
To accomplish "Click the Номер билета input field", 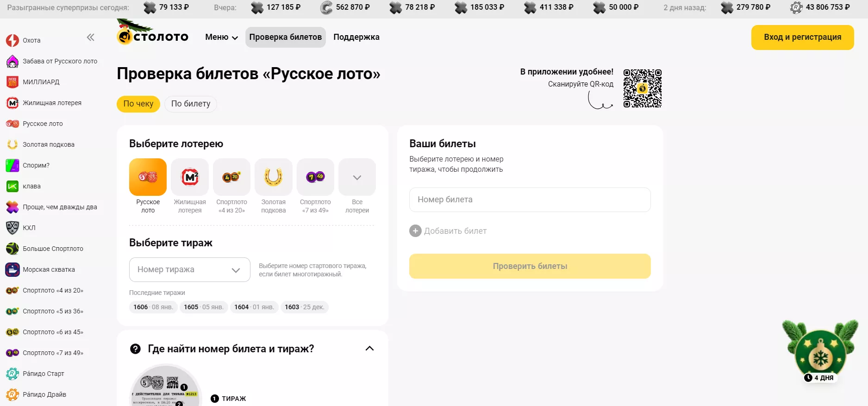I will point(529,200).
